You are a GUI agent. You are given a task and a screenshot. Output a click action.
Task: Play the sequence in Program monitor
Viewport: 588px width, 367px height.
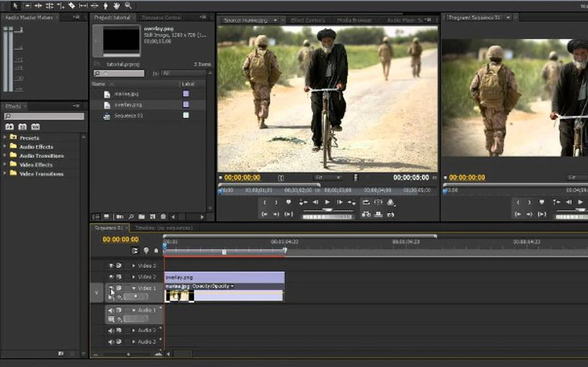[581, 202]
